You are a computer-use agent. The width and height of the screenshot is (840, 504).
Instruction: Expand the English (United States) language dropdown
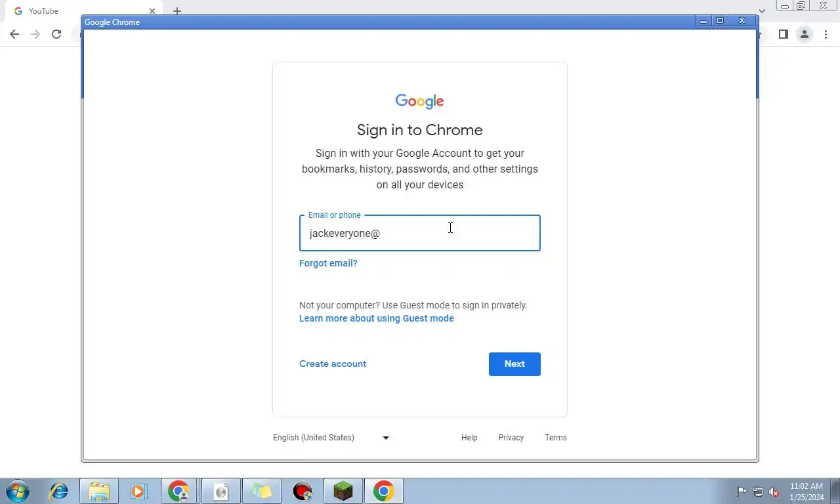331,438
